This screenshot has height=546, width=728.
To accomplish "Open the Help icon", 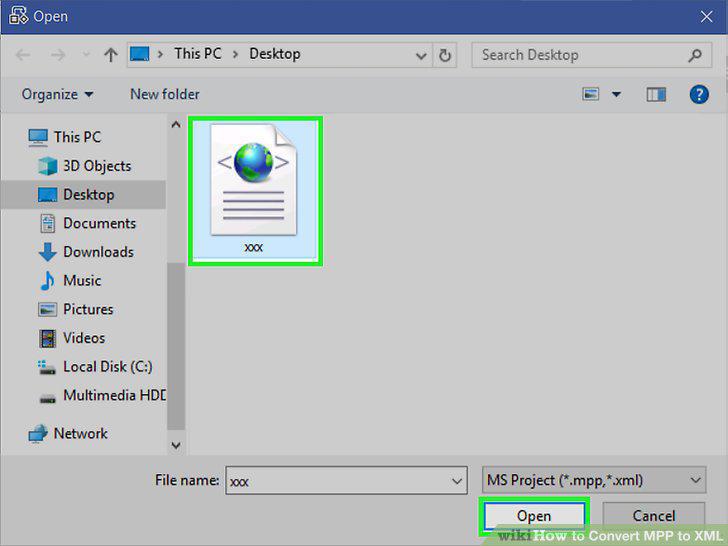I will (699, 95).
